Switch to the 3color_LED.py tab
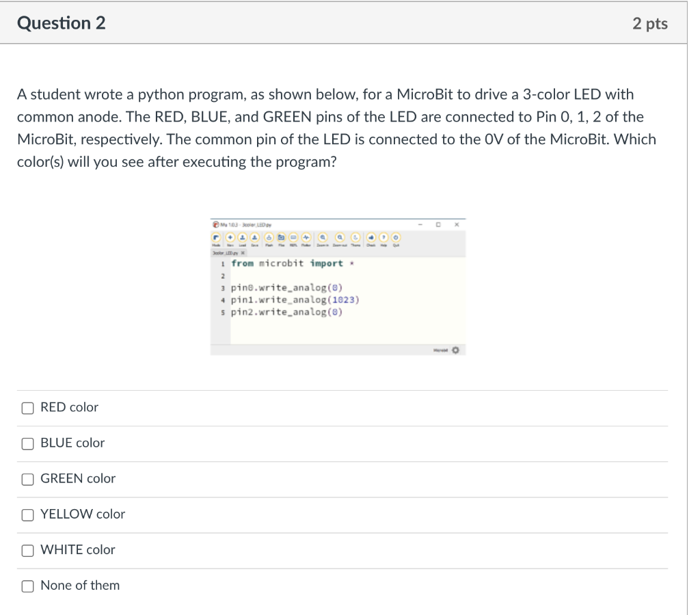The width and height of the screenshot is (700, 615). click(x=224, y=251)
